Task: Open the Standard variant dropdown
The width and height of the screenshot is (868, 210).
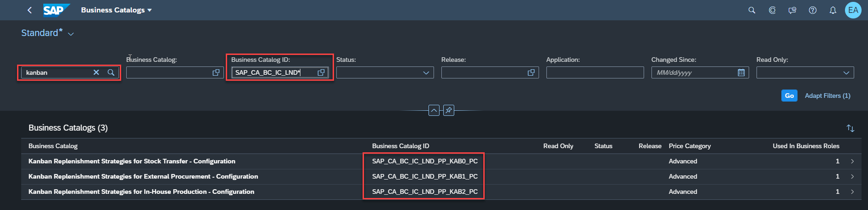Action: coord(71,34)
